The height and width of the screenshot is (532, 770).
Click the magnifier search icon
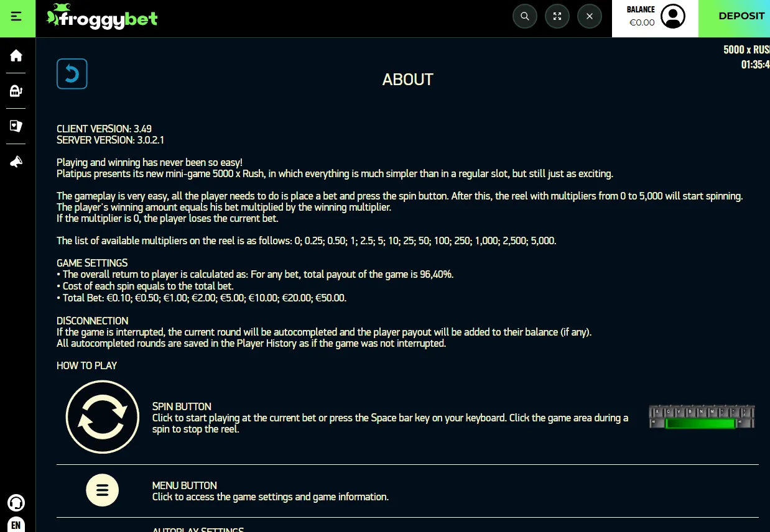(525, 16)
